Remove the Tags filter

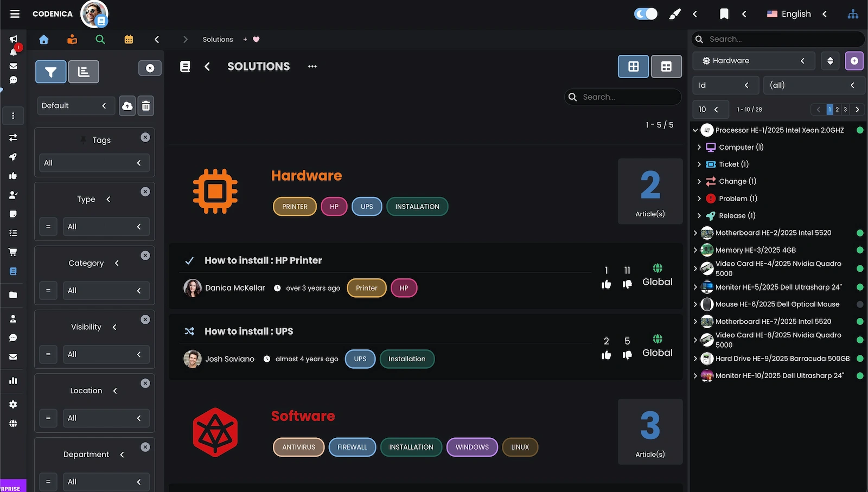pos(145,138)
